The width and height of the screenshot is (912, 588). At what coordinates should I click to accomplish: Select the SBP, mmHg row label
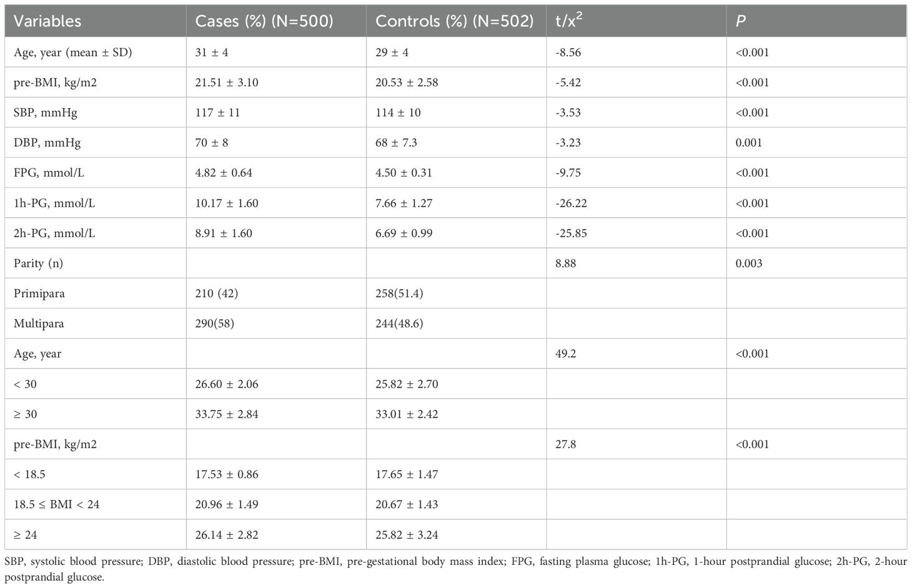point(46,113)
